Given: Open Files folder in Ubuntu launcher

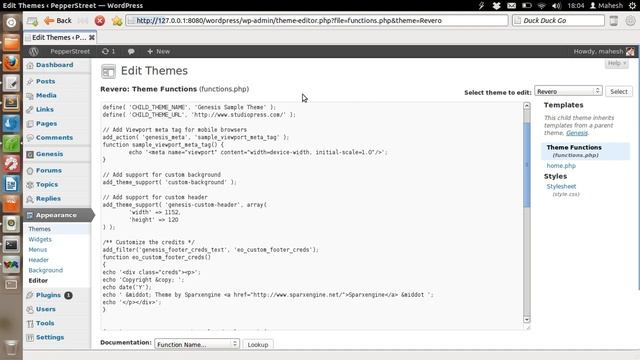Looking at the screenshot, I should click(11, 42).
